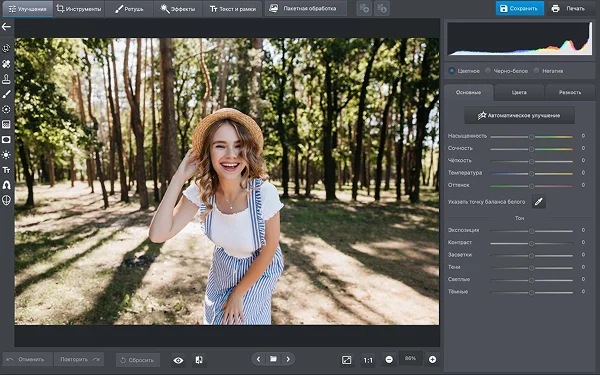
Task: Click the Чёткость slider handle
Action: point(532,161)
